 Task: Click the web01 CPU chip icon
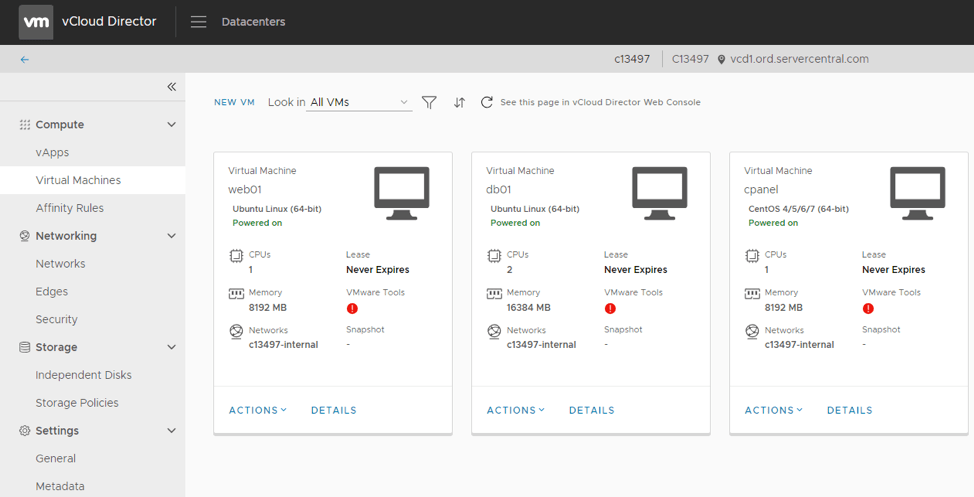[236, 255]
